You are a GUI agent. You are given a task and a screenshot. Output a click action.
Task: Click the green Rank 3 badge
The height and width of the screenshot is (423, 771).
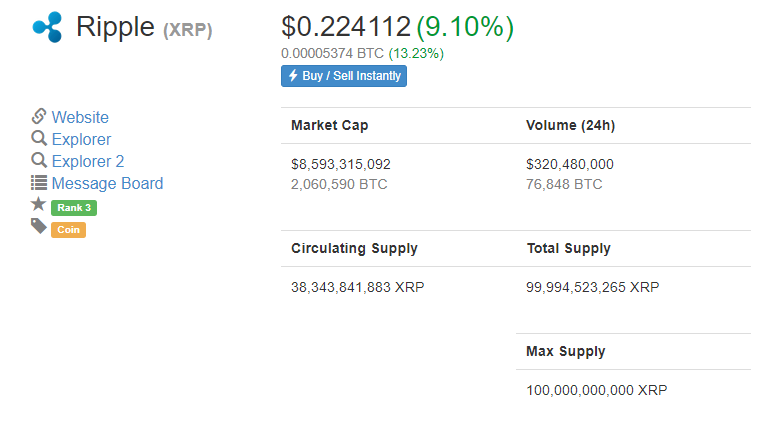coord(74,208)
